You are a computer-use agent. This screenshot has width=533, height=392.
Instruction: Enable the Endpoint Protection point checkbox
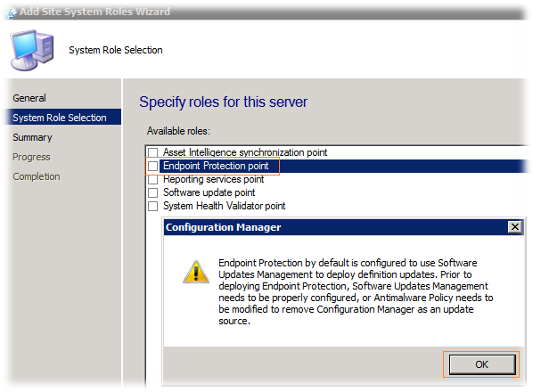[153, 166]
